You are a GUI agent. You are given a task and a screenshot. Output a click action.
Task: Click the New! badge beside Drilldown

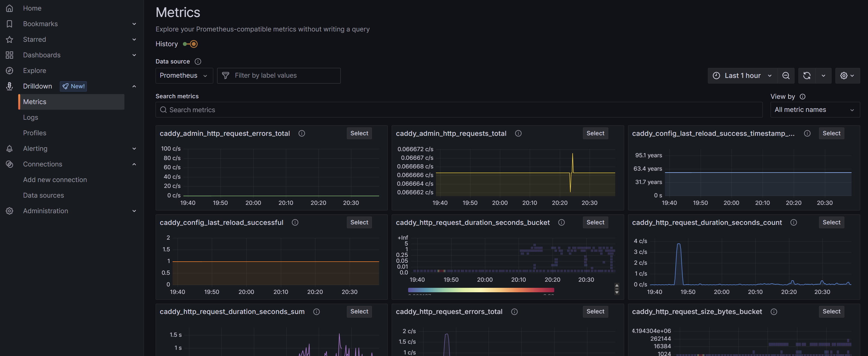pyautogui.click(x=73, y=86)
